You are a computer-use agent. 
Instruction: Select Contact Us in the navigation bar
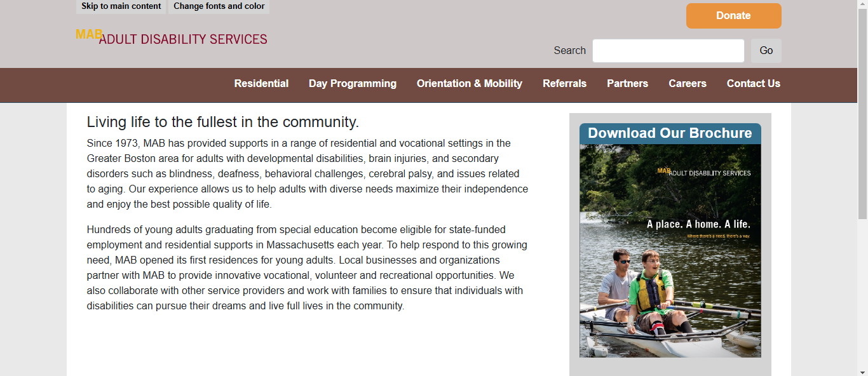point(754,84)
